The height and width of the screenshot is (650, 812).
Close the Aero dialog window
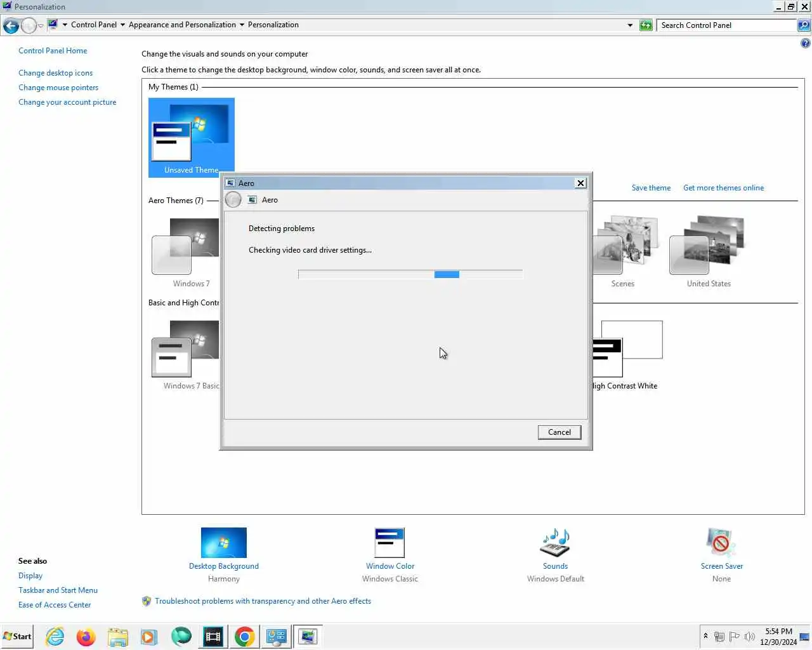(x=580, y=183)
